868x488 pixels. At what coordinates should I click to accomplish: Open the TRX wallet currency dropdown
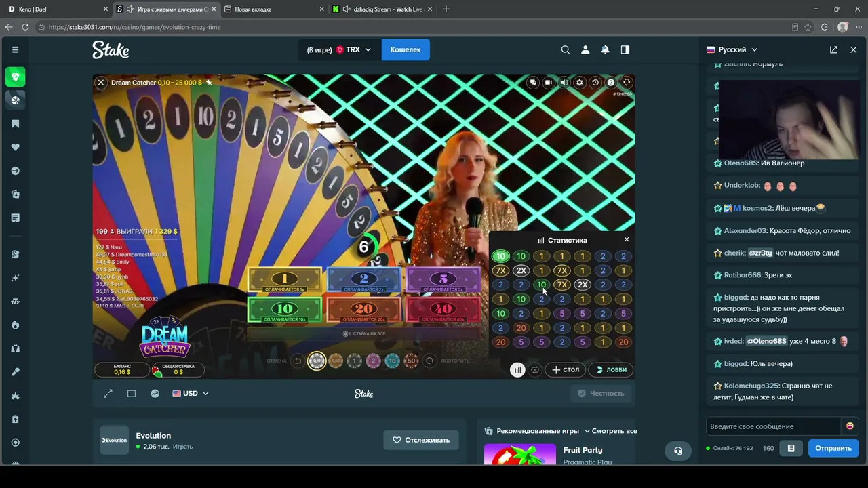[339, 49]
